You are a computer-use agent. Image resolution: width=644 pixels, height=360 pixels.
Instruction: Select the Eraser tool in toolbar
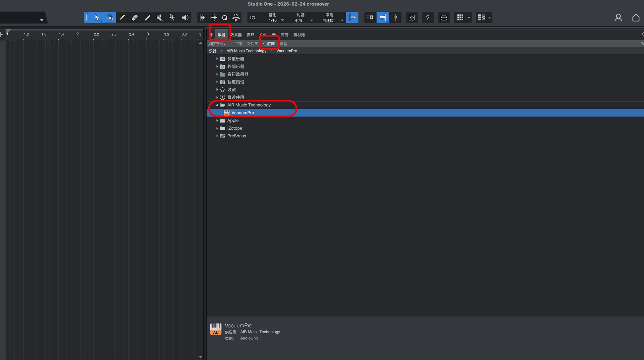[135, 18]
